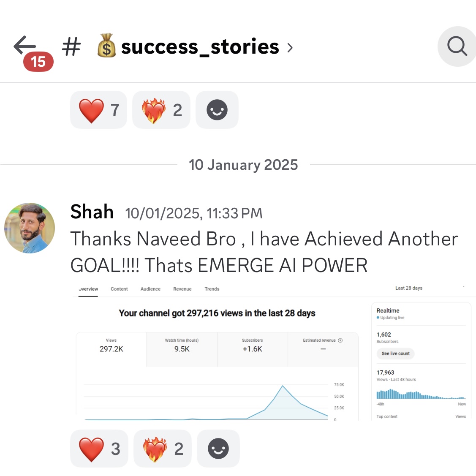This screenshot has height=476, width=476.
Task: Add reaction via bottom smiley icon
Action: [x=218, y=449]
